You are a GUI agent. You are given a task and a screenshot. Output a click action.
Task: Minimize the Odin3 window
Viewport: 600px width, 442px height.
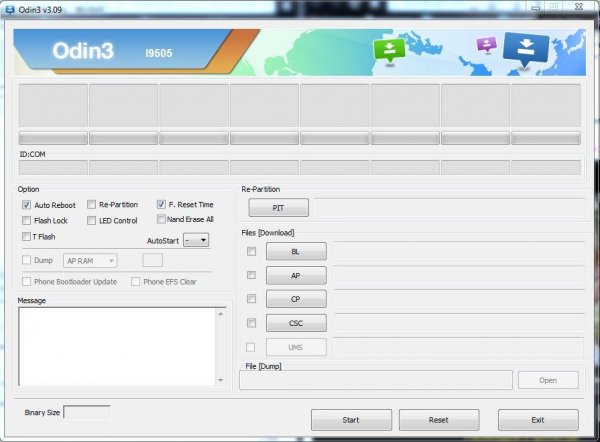tap(536, 7)
